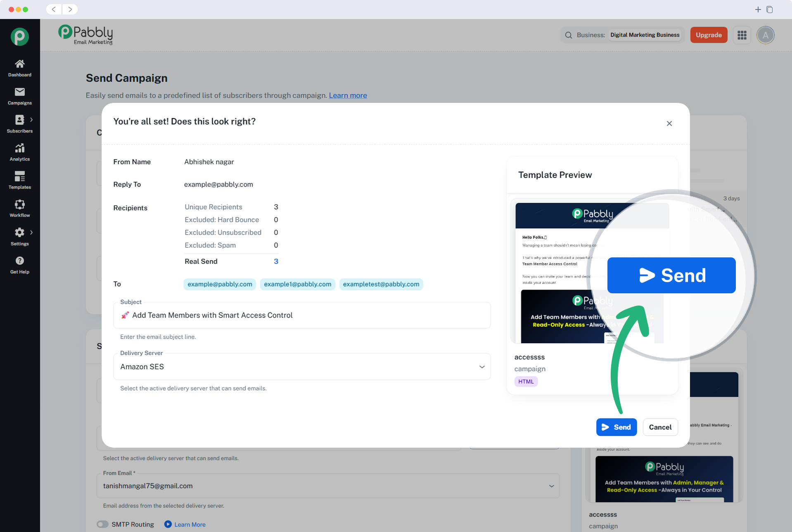Open the Dashboard from the sidebar
The image size is (792, 532).
point(20,68)
